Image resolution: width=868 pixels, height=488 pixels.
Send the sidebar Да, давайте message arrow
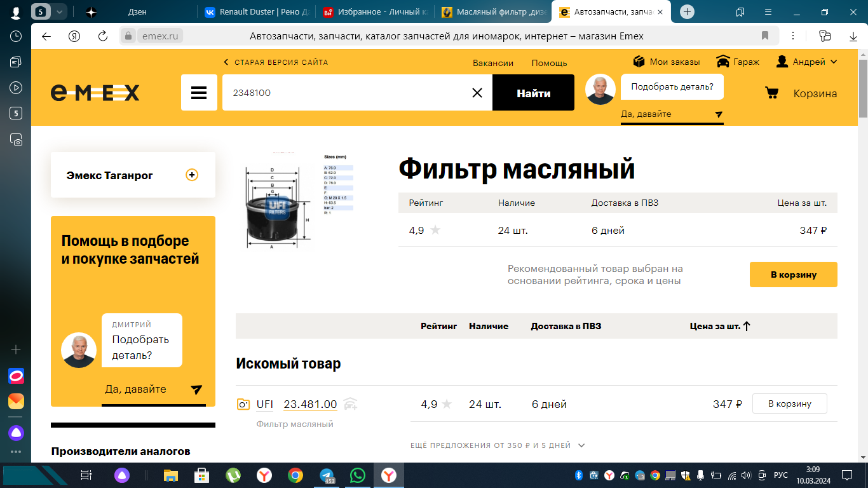(x=196, y=390)
